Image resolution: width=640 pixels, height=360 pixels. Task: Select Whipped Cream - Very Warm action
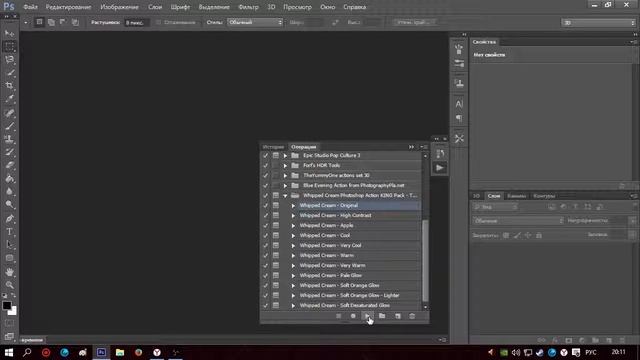point(332,265)
